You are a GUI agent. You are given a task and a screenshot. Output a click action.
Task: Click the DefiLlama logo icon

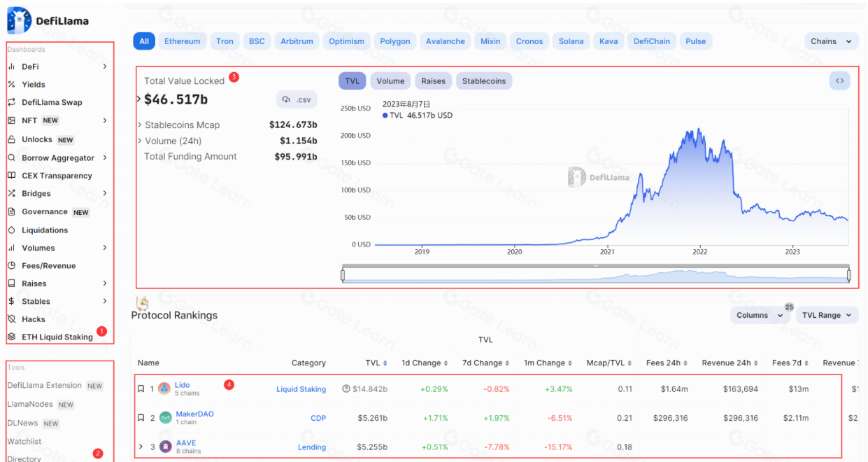tap(19, 20)
